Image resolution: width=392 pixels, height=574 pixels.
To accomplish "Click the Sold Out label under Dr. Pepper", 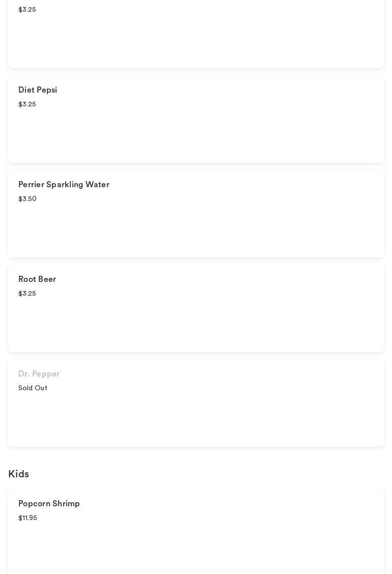I will [33, 388].
